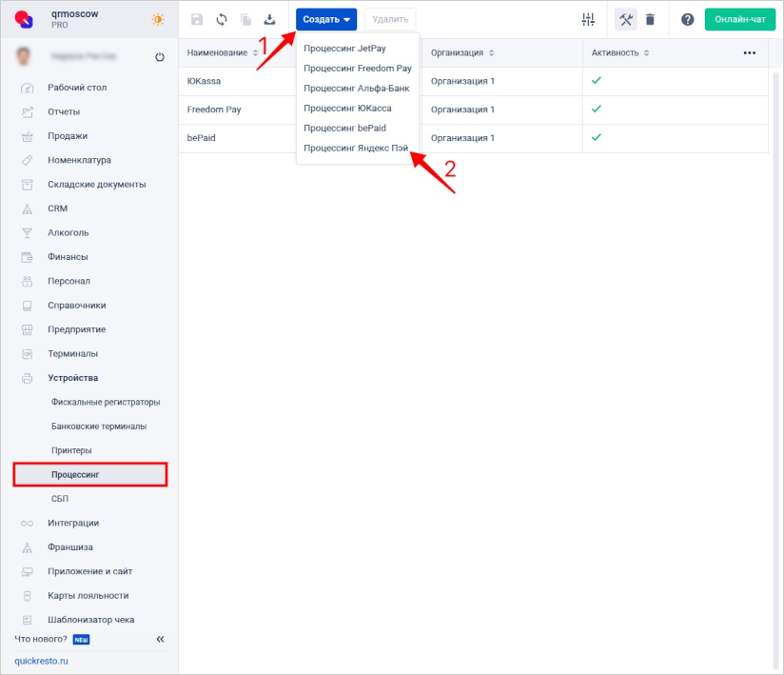Image resolution: width=784 pixels, height=675 pixels.
Task: Toggle activity checkmark for bePaid row
Action: 597,138
